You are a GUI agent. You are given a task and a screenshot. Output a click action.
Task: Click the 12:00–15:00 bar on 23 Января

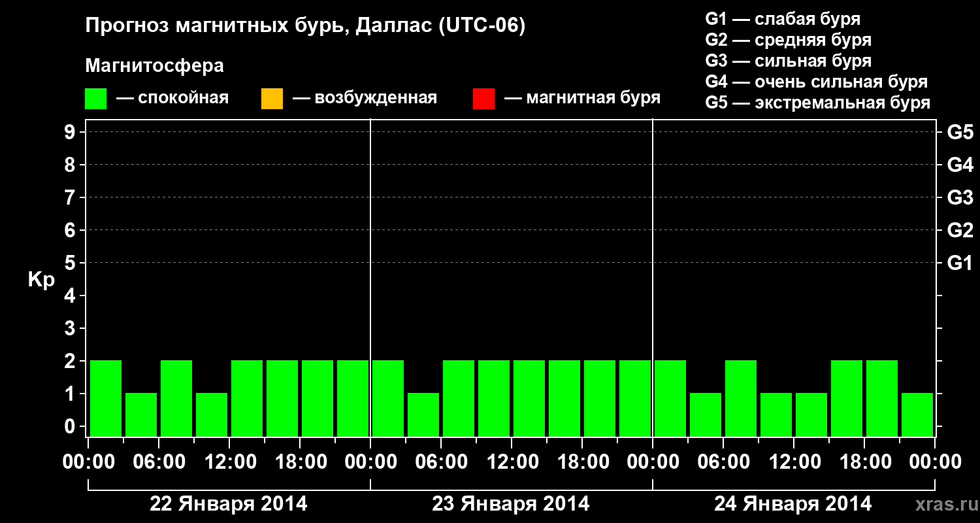click(x=529, y=398)
